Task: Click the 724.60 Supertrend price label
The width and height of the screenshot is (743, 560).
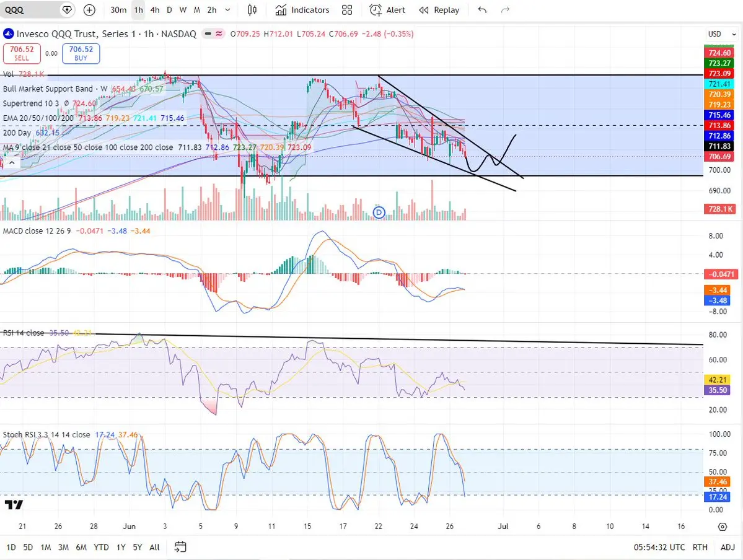Action: pos(719,53)
